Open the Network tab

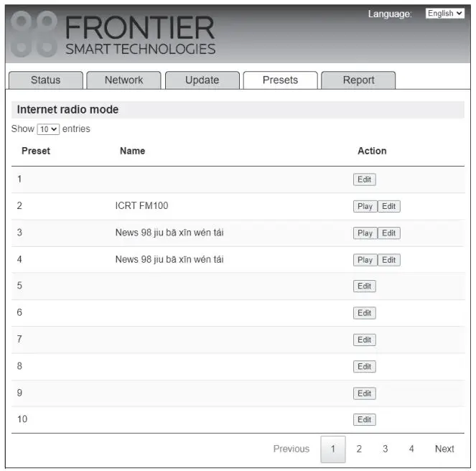click(123, 80)
